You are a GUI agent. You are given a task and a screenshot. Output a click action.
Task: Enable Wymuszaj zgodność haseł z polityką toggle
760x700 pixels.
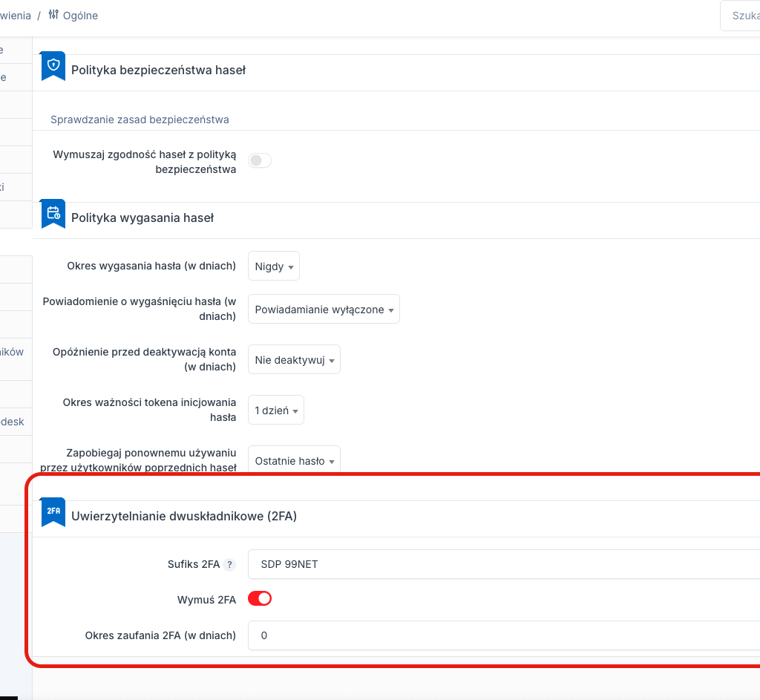pos(260,160)
